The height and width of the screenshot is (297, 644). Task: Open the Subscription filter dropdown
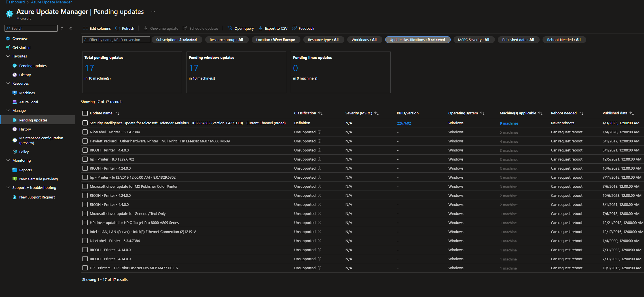(x=177, y=40)
